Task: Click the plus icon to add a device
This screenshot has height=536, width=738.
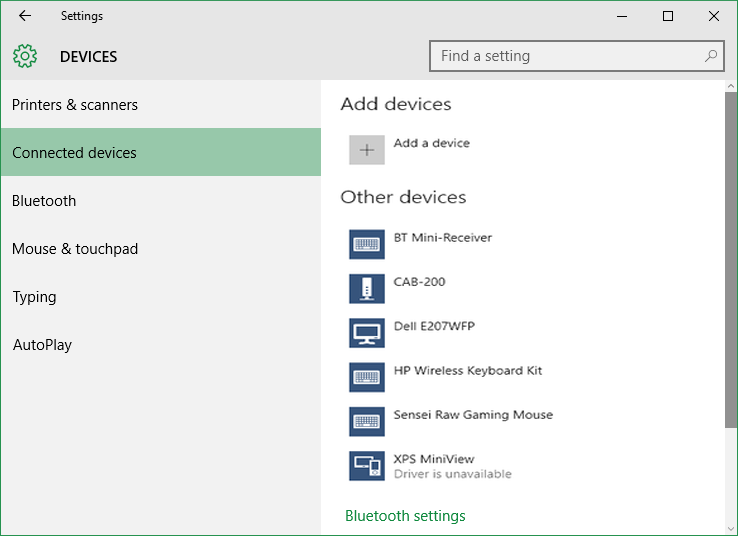Action: [367, 150]
